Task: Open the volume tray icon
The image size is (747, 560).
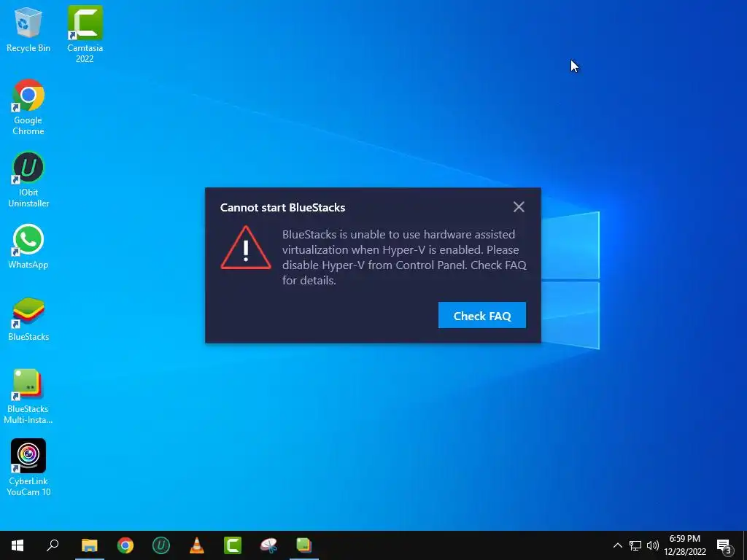Action: pos(653,545)
